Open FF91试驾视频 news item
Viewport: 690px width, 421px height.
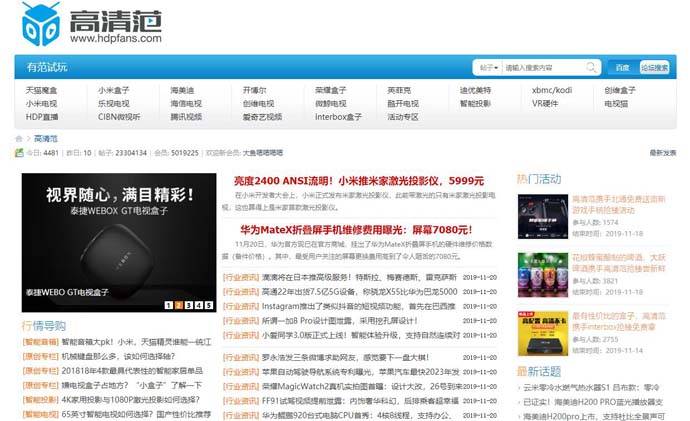pos(360,401)
